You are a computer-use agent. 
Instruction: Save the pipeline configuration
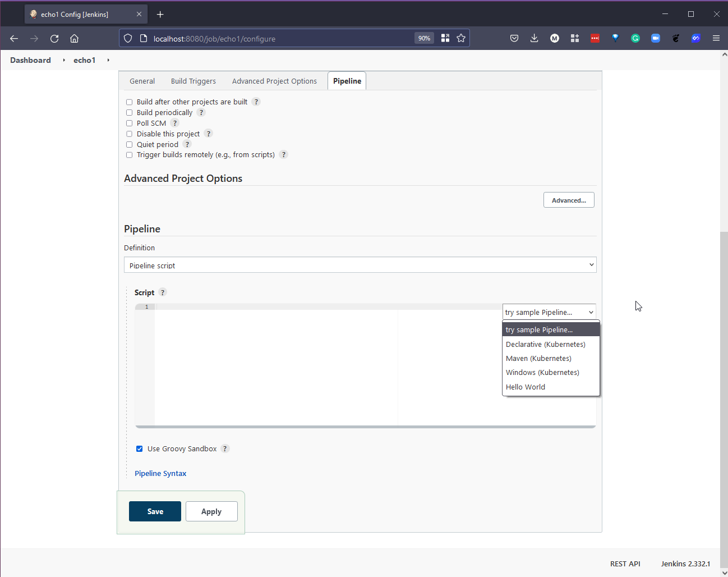[155, 511]
